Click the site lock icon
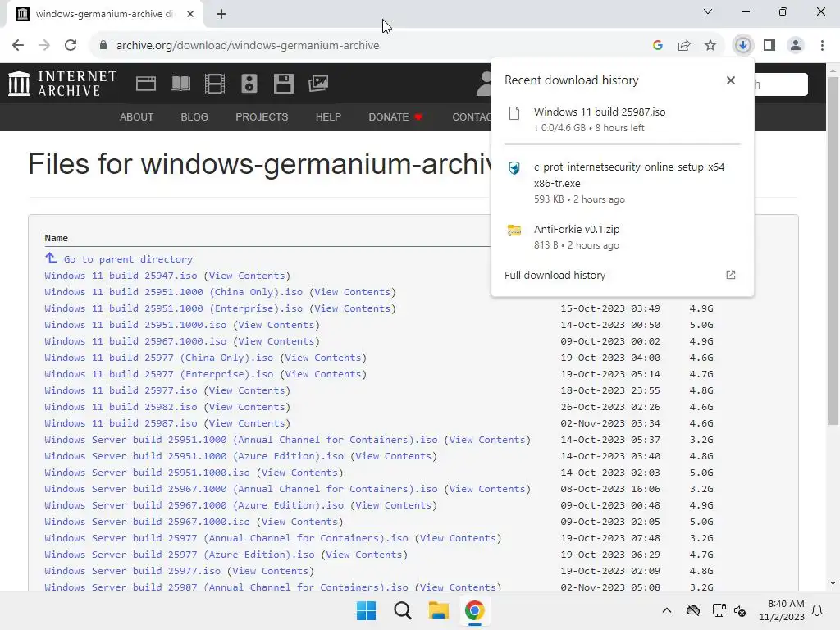The height and width of the screenshot is (630, 840). point(103,46)
